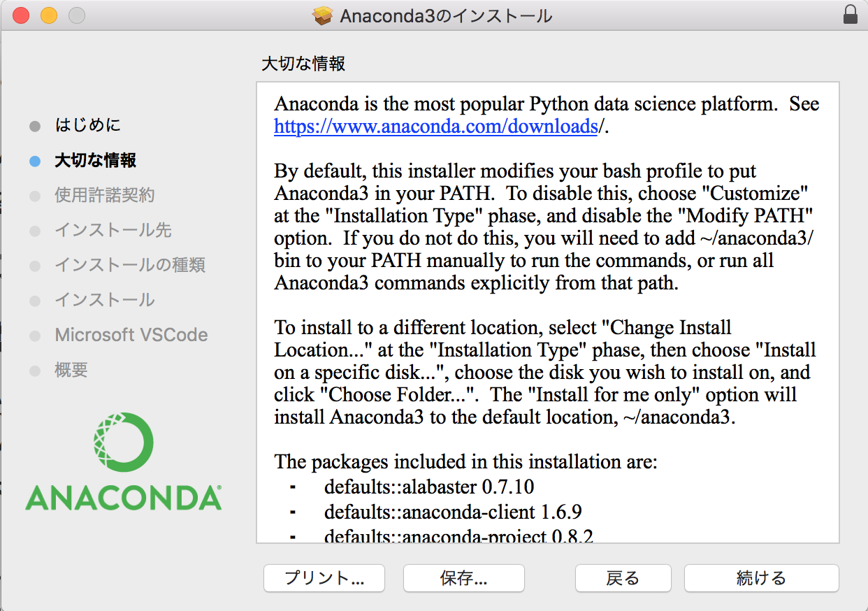The image size is (868, 611).
Task: Click the インストール先 step in sidebar
Action: tap(113, 230)
